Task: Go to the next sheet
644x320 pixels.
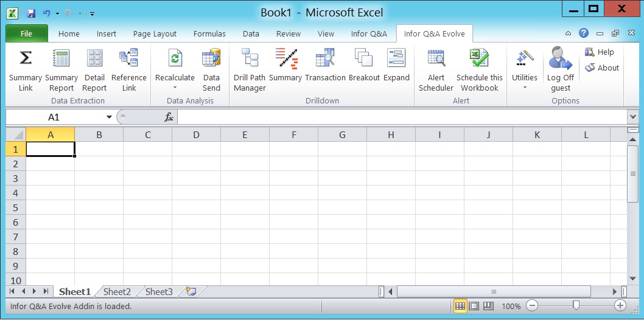Action: pos(35,291)
